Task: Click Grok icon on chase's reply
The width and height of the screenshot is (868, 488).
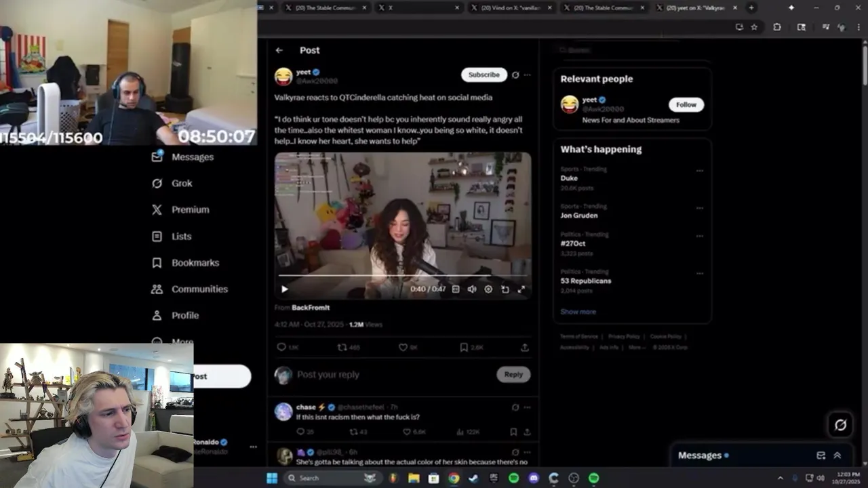Action: [x=515, y=407]
